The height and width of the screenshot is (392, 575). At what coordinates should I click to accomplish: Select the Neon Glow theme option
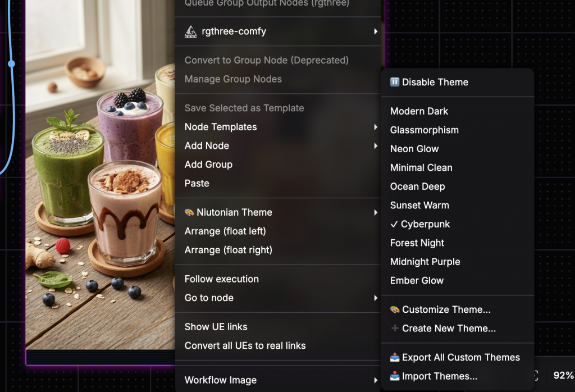tap(414, 149)
